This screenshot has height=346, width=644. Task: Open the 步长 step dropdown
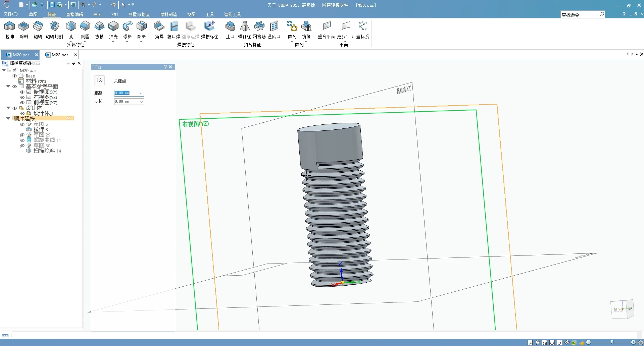pyautogui.click(x=141, y=102)
